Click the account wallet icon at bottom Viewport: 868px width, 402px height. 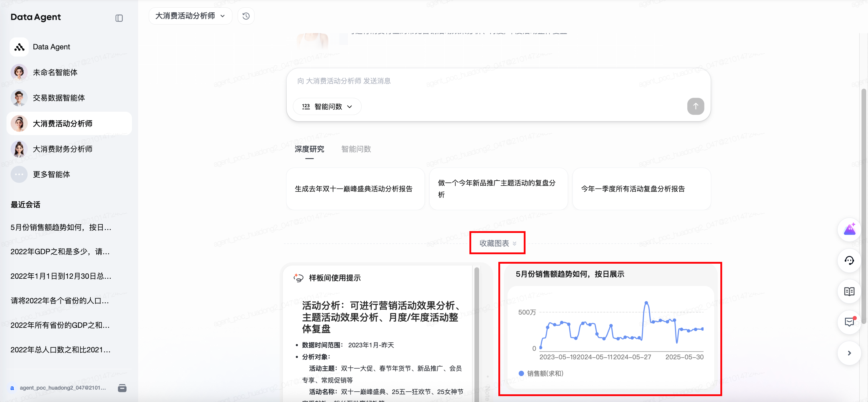coord(122,388)
